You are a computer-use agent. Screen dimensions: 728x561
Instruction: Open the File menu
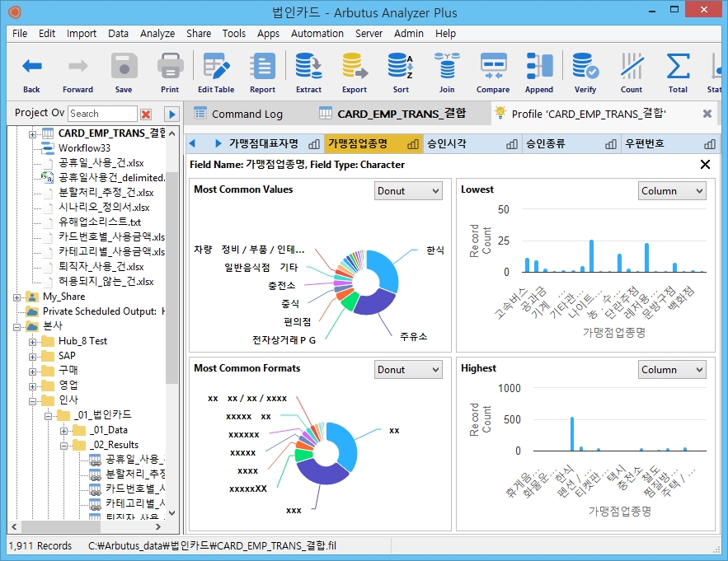20,34
